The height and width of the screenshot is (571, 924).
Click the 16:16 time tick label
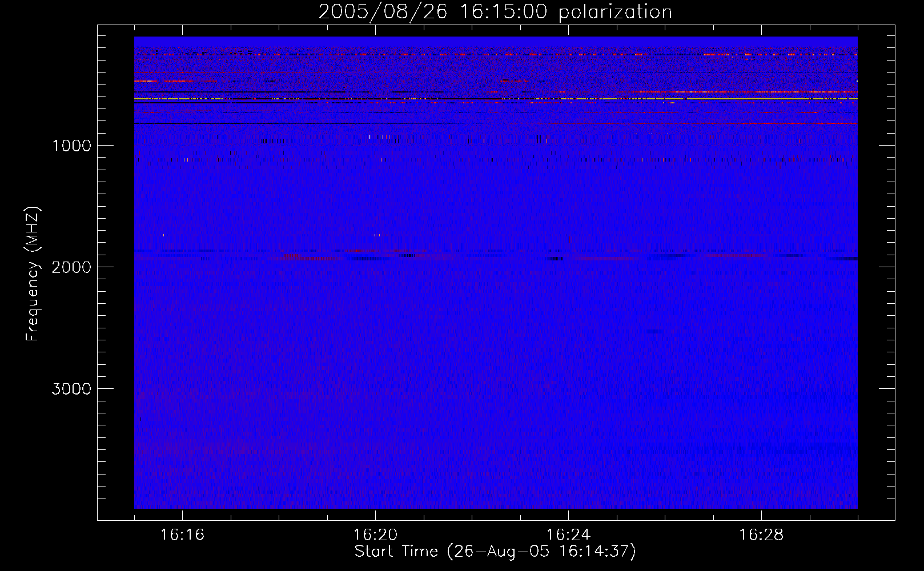(182, 535)
